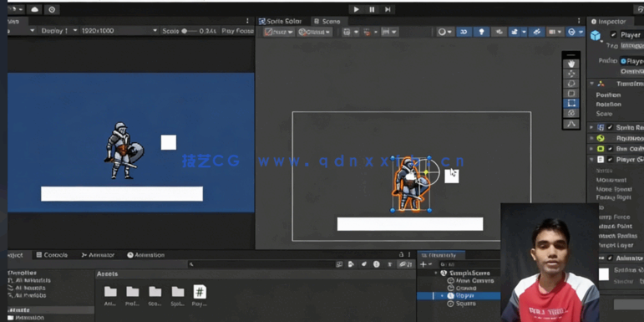Select the Rotate tool in the scene toolbar
This screenshot has width=644, height=322.
570,84
